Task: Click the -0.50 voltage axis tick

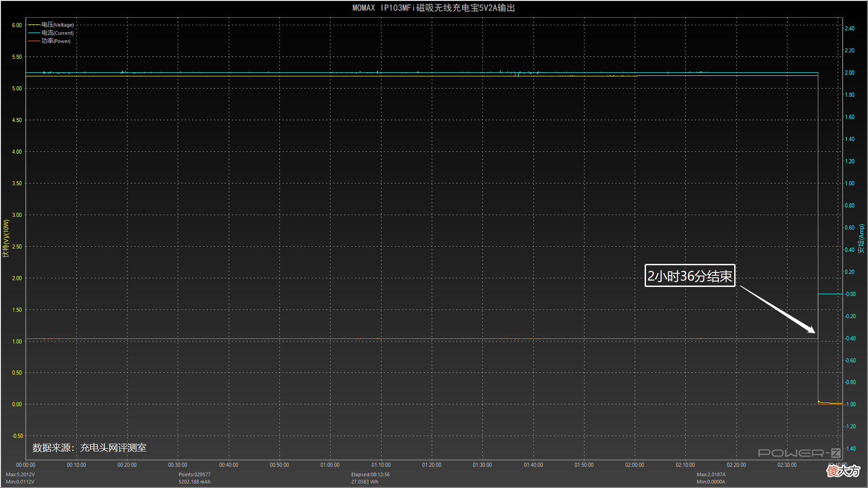Action: [18, 436]
